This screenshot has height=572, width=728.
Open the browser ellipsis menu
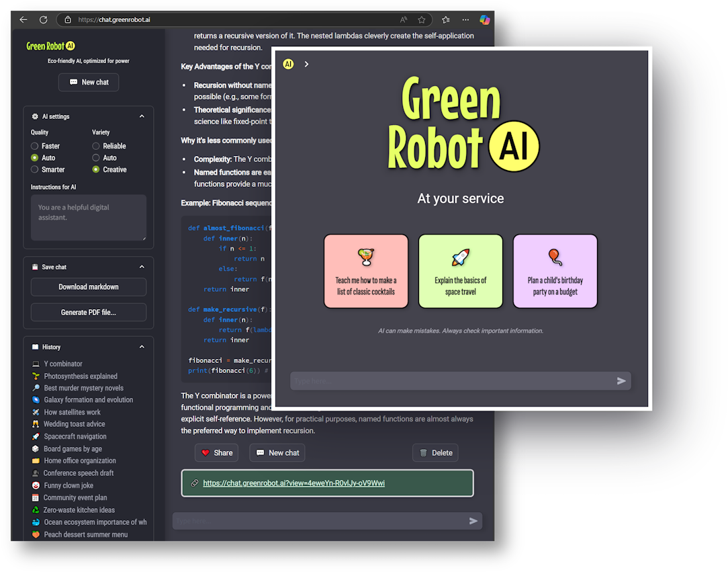(465, 19)
